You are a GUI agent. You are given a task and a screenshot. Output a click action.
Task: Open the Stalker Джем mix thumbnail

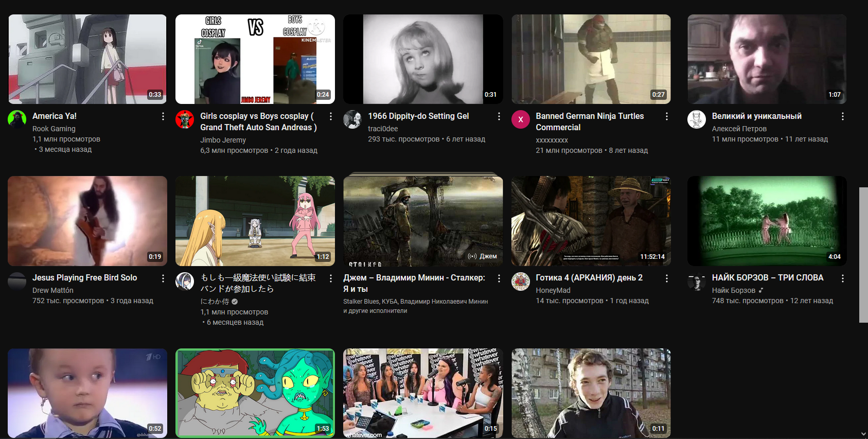(x=423, y=221)
